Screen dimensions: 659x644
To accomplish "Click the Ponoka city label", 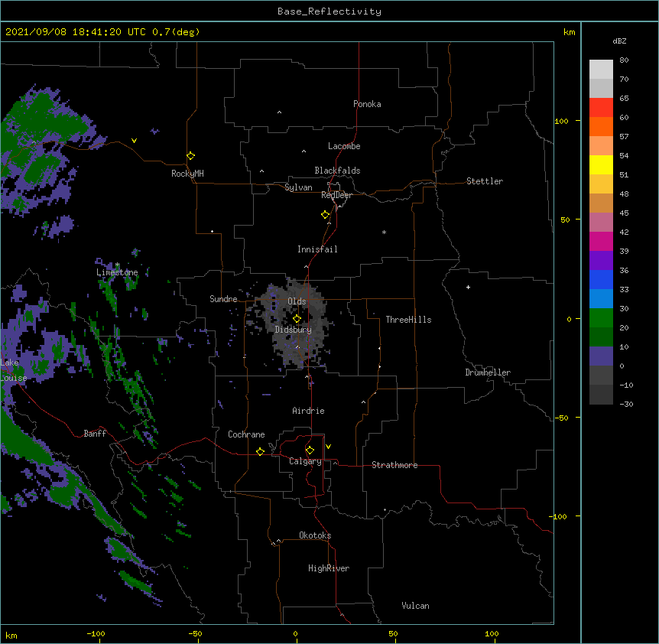I will [x=367, y=104].
